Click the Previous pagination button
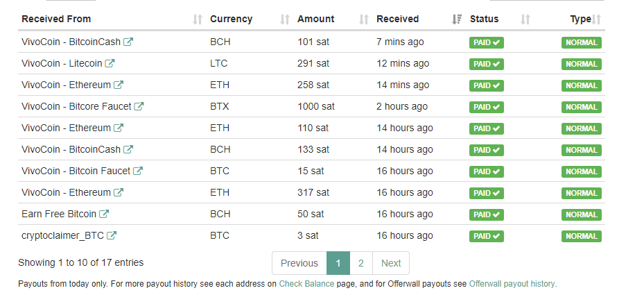Image resolution: width=644 pixels, height=295 pixels. coord(299,263)
